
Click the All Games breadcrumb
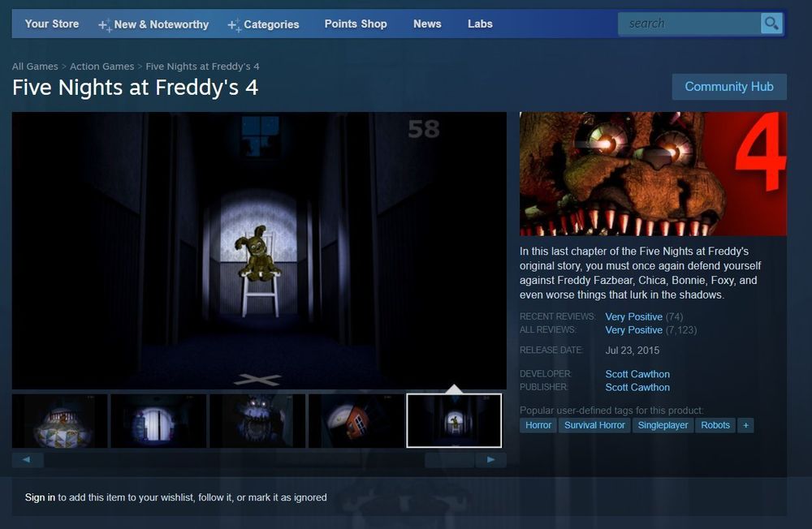tap(35, 67)
